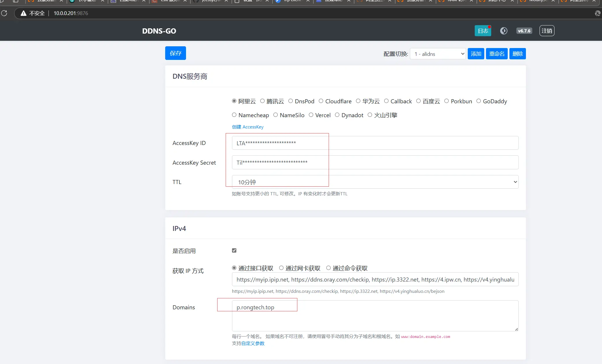Click the DDNS-GO logo title

point(159,31)
